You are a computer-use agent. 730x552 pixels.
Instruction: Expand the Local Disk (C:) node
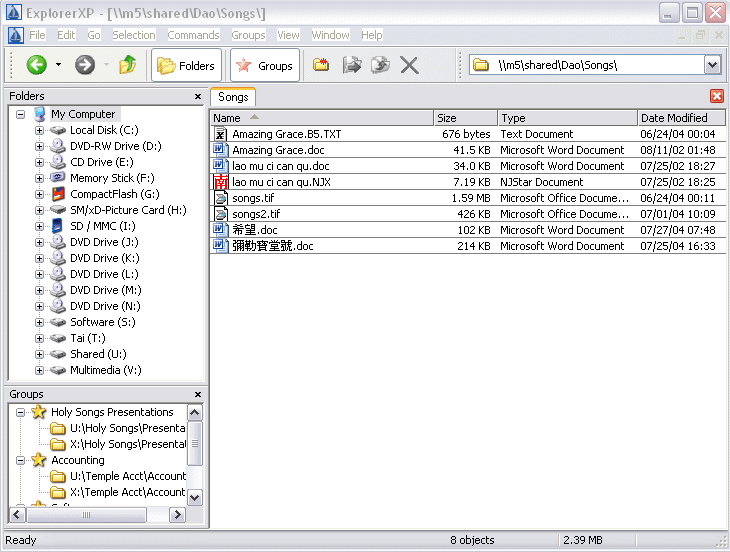pyautogui.click(x=40, y=130)
